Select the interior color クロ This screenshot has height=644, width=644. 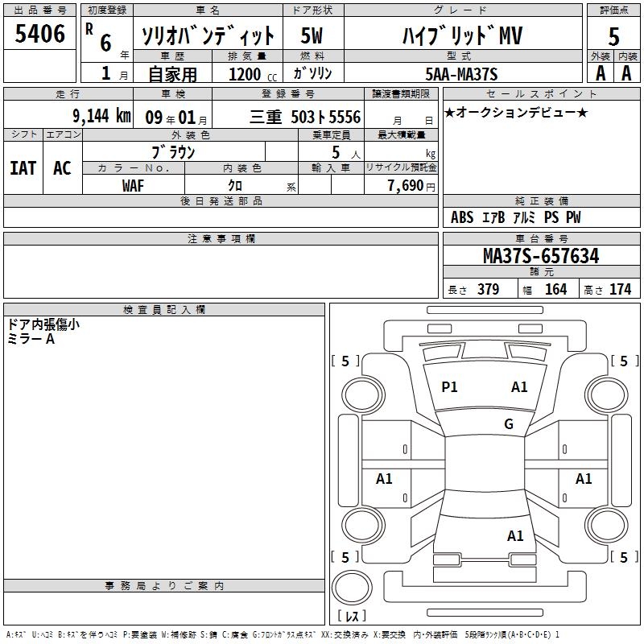pyautogui.click(x=235, y=186)
